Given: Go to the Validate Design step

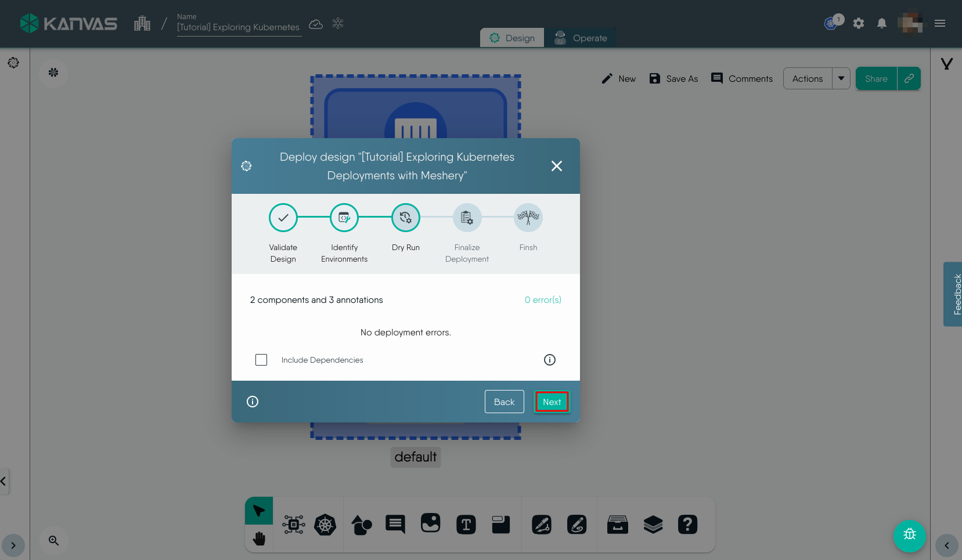Looking at the screenshot, I should tap(283, 218).
